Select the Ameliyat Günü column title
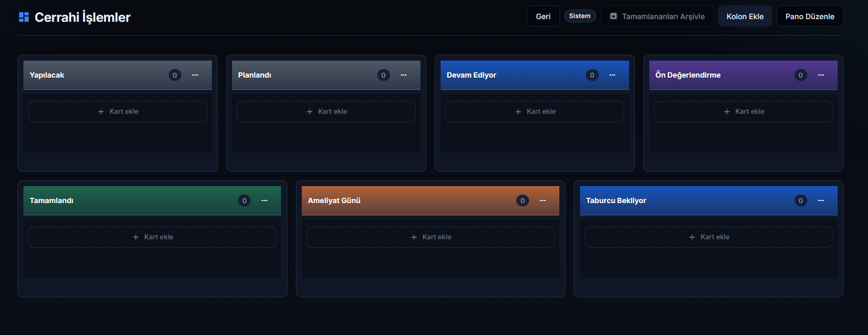The width and height of the screenshot is (868, 335). [334, 200]
